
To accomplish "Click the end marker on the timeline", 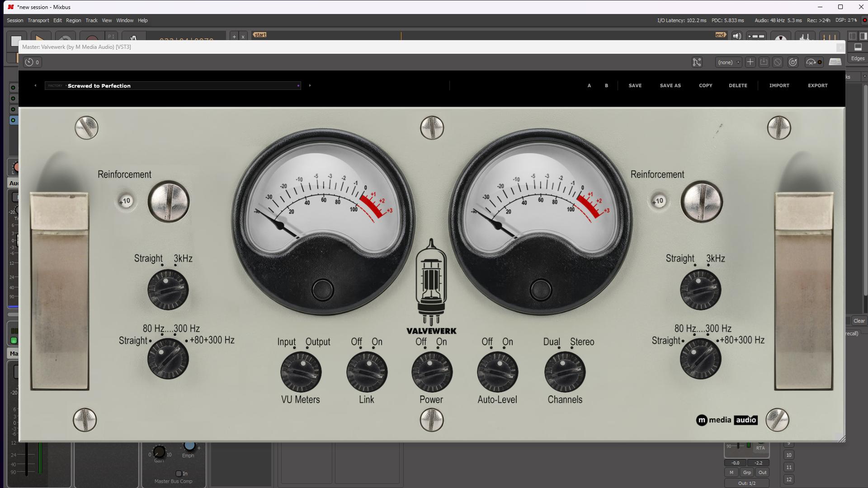I will coord(720,35).
